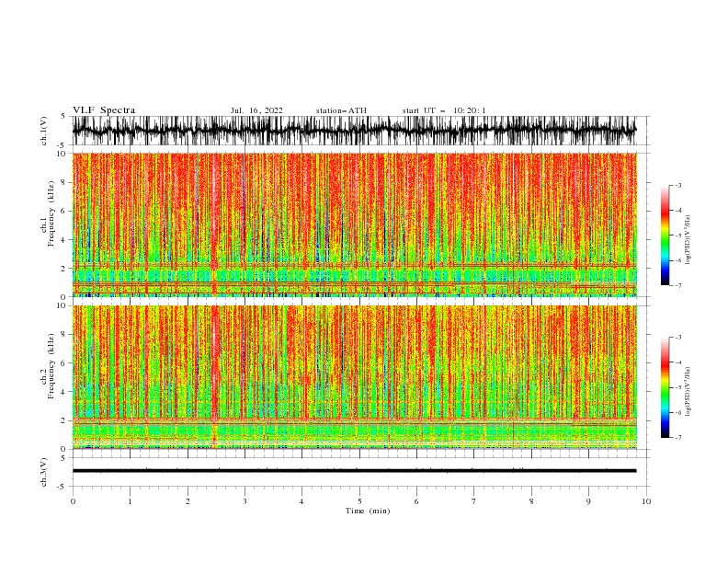Select the "start UT = 10:20:1" text
Screen dimensions: 728x563
[x=444, y=110]
